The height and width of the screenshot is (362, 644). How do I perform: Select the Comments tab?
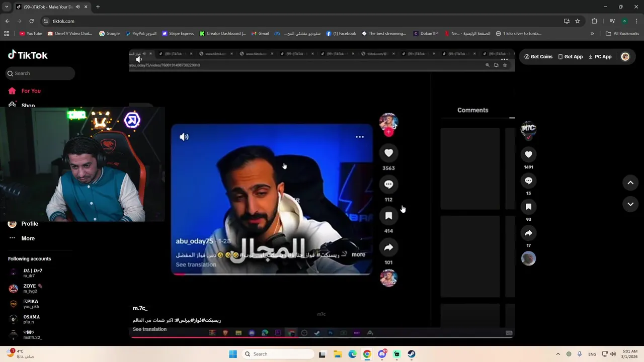tap(472, 110)
